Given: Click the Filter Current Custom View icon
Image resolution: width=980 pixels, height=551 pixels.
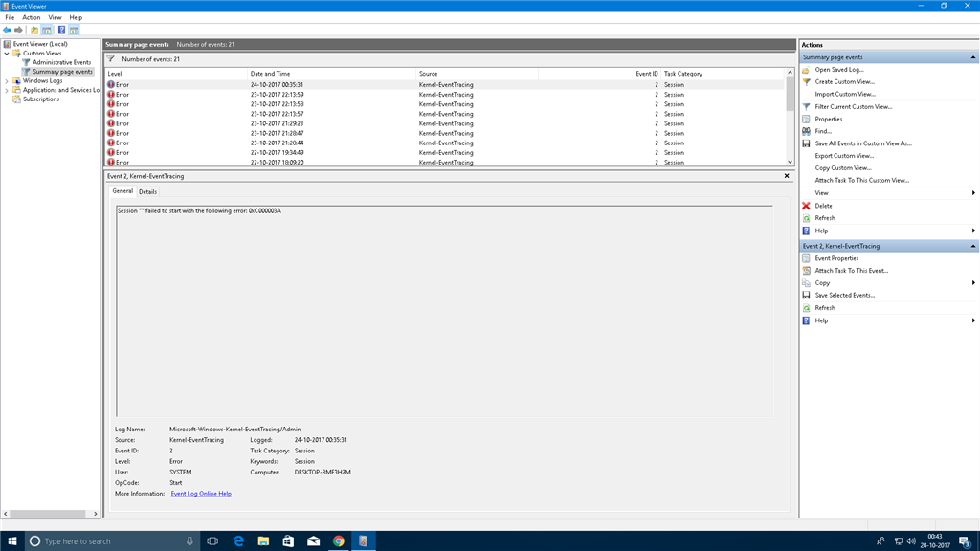Looking at the screenshot, I should click(806, 107).
